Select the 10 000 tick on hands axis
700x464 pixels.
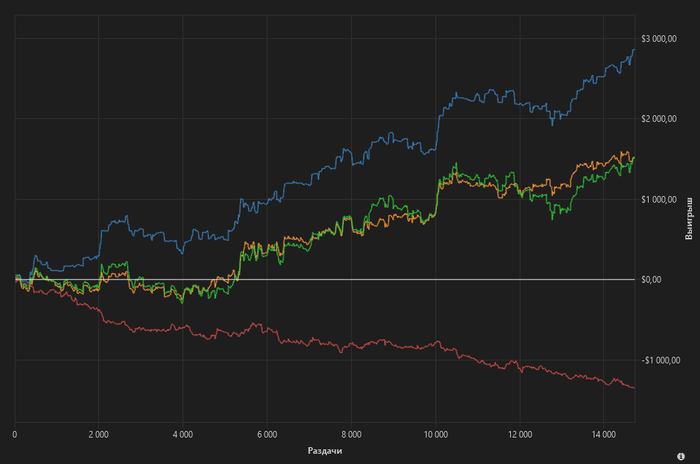click(x=435, y=435)
